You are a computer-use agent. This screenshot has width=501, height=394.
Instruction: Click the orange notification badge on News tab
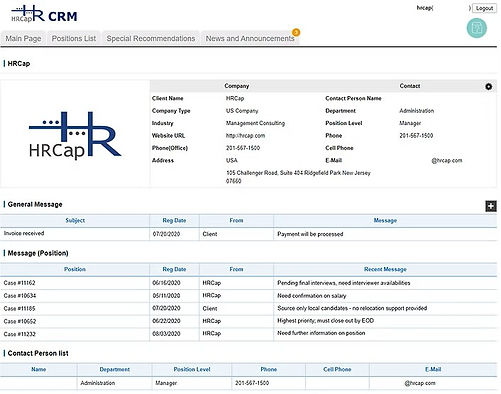click(296, 32)
